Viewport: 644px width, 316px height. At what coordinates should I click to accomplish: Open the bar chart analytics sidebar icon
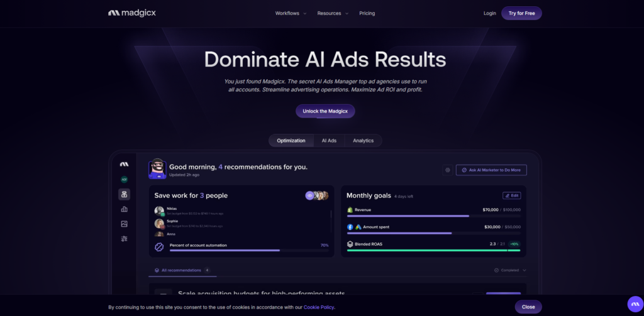[124, 209]
